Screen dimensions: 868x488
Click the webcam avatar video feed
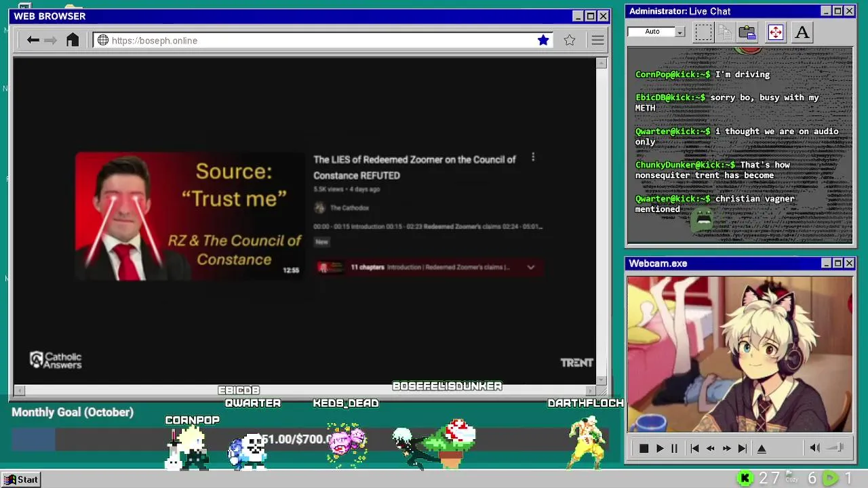739,354
